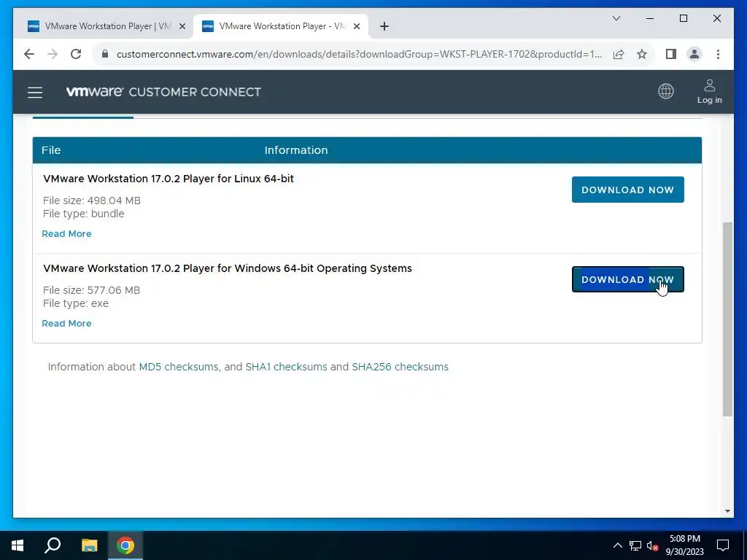
Task: Click the 'File type: bundle' text
Action: click(x=83, y=214)
